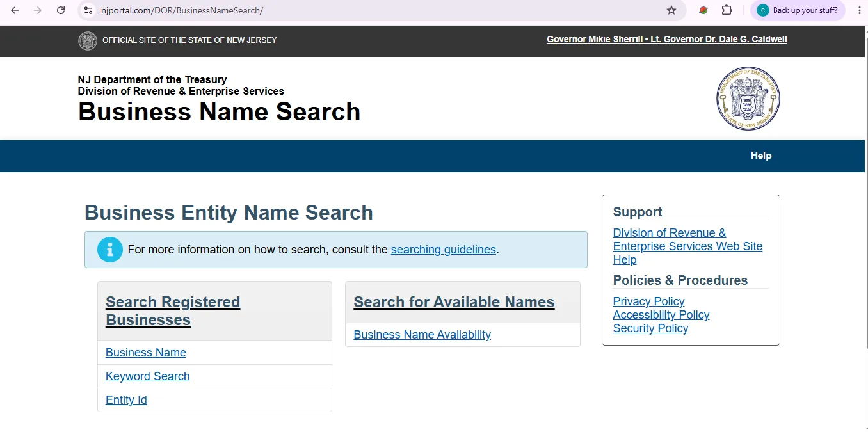Click the Business Entity Name Search heading

[229, 212]
